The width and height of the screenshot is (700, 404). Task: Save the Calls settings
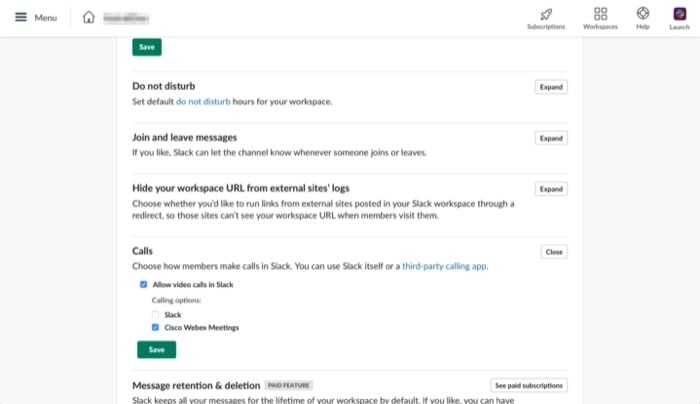156,350
